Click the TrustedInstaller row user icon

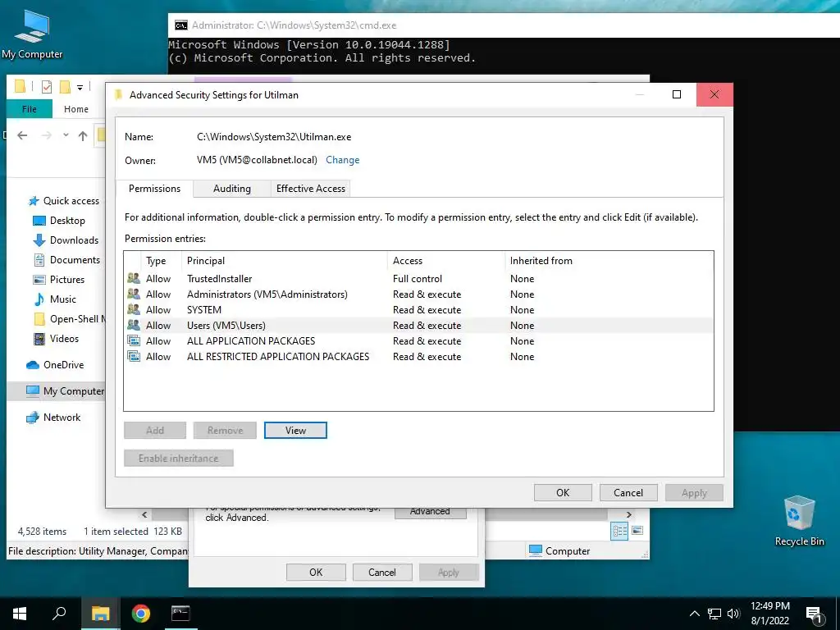pos(134,279)
